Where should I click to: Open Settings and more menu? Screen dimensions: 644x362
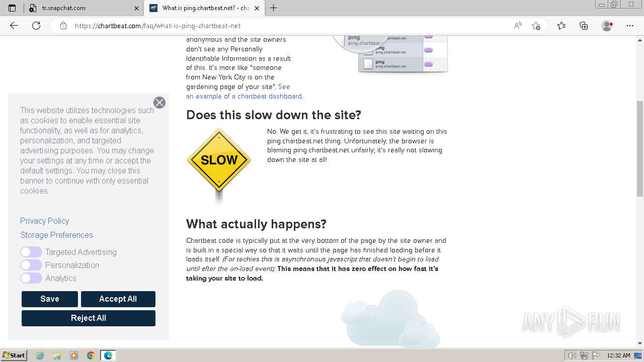click(x=630, y=26)
